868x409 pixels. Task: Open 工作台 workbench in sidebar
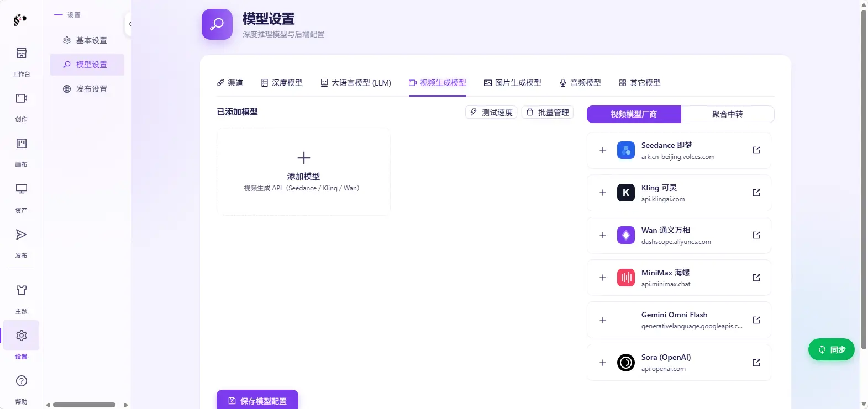[21, 61]
